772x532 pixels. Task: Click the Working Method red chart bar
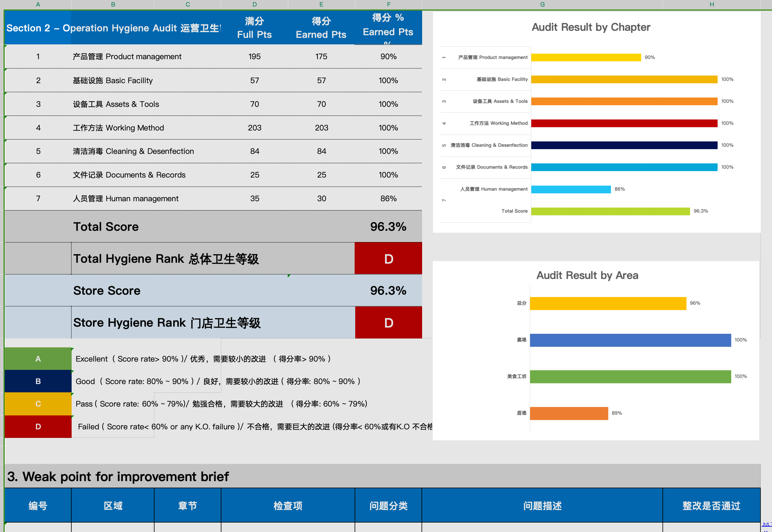[624, 123]
